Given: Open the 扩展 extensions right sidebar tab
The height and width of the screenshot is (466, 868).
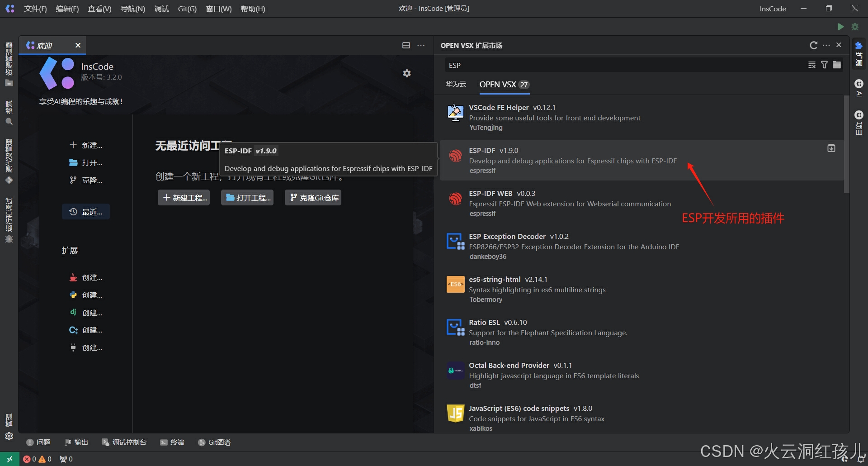Looking at the screenshot, I should click(859, 53).
